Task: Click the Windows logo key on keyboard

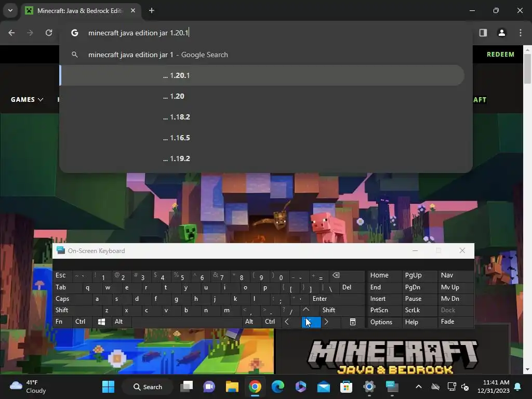Action: tap(101, 322)
